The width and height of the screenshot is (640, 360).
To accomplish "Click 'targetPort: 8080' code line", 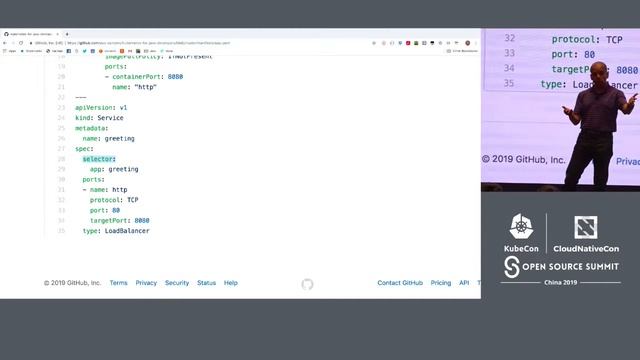I will click(120, 220).
